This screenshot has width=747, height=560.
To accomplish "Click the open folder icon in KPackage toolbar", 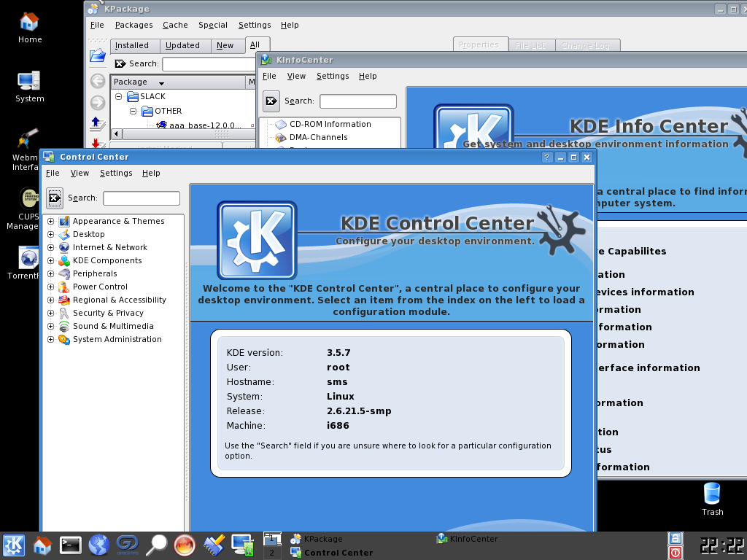I will tap(97, 55).
